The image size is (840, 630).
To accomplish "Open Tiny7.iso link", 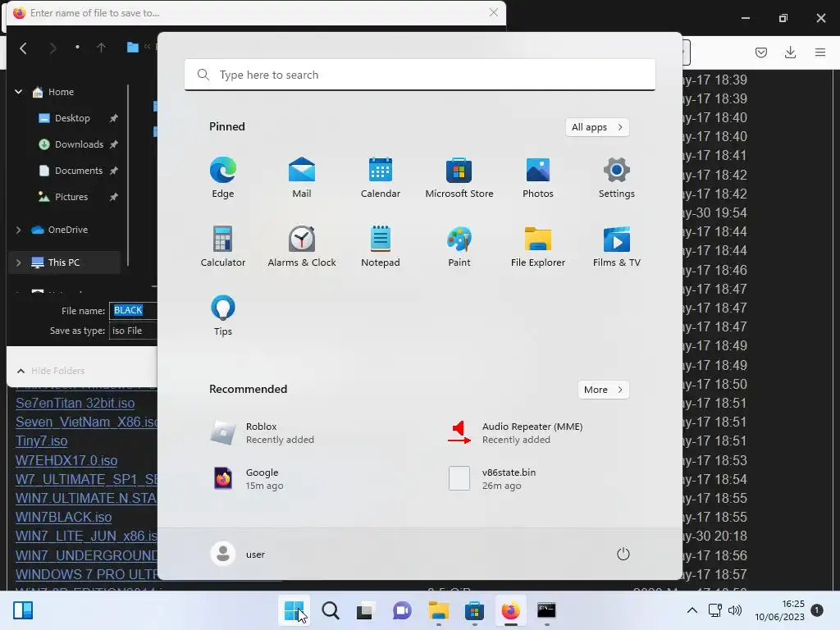I will coord(41,441).
